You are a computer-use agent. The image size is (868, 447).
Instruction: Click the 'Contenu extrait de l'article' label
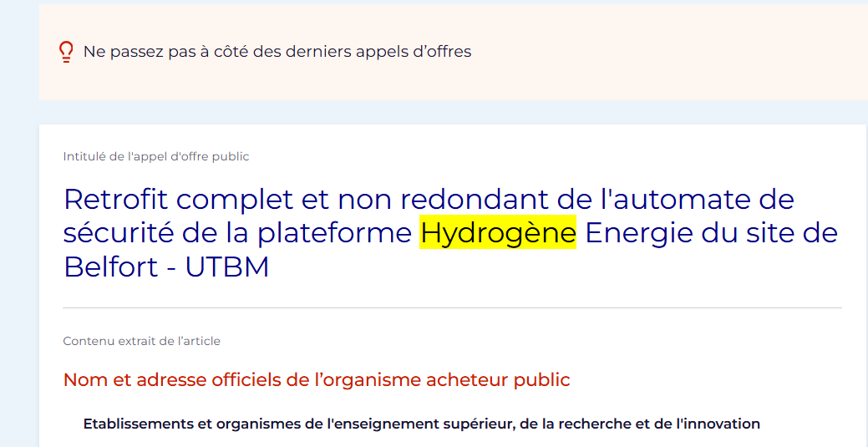tap(142, 341)
